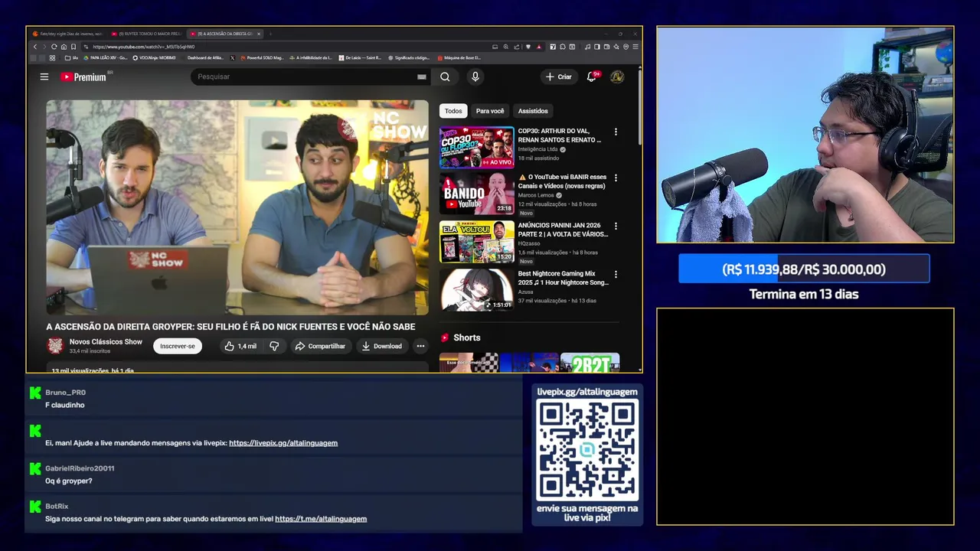Open a new browser tab
Viewport: 980px width, 551px height.
(x=270, y=34)
